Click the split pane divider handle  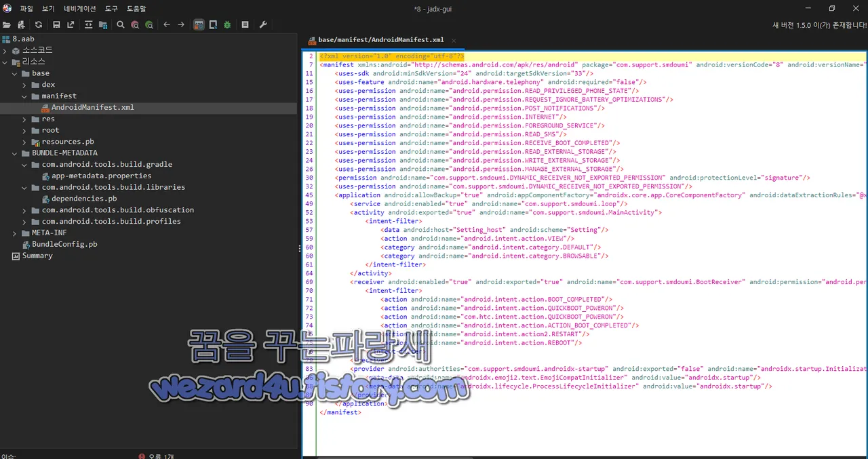point(299,249)
